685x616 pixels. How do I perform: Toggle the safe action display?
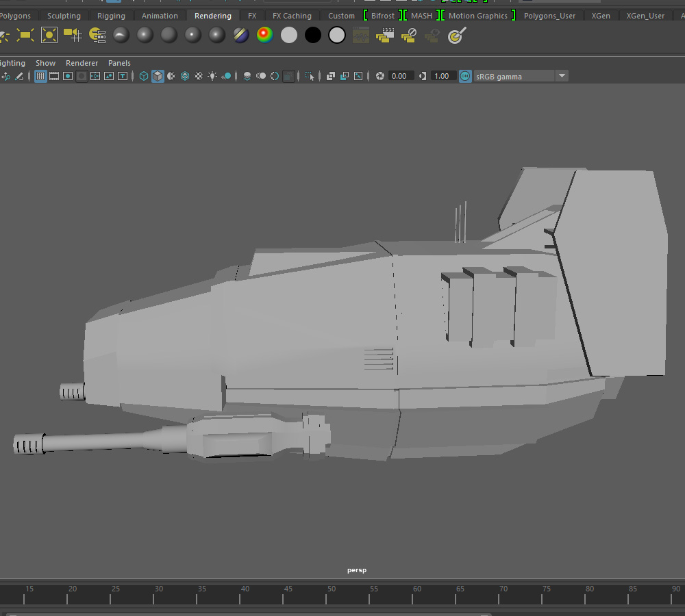click(109, 77)
